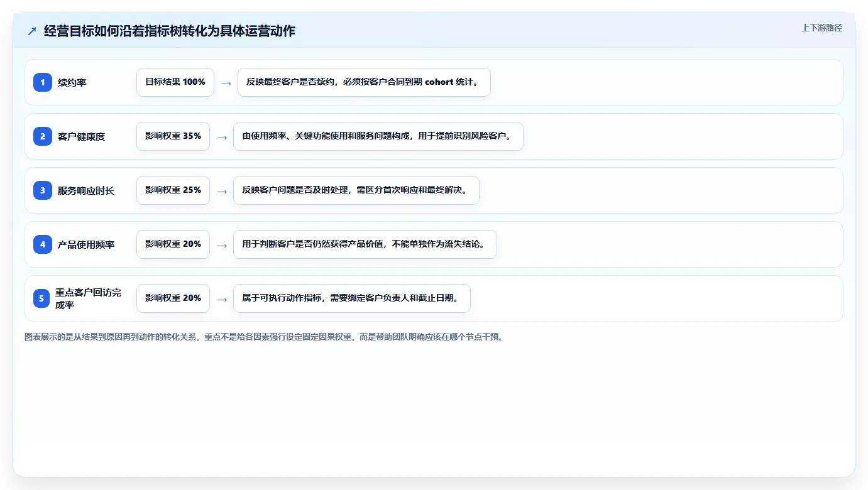The height and width of the screenshot is (490, 868).
Task: Click the 目标结果 100% pill
Action: (x=175, y=82)
